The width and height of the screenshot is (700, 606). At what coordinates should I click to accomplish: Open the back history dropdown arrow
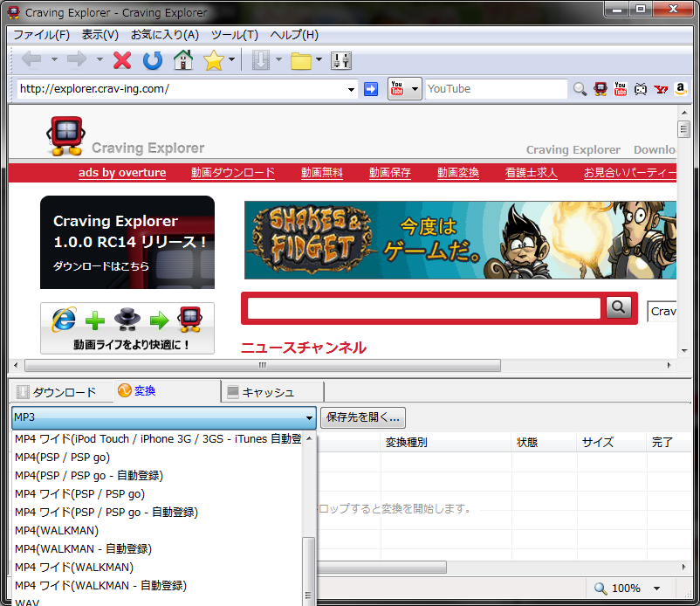click(x=54, y=59)
